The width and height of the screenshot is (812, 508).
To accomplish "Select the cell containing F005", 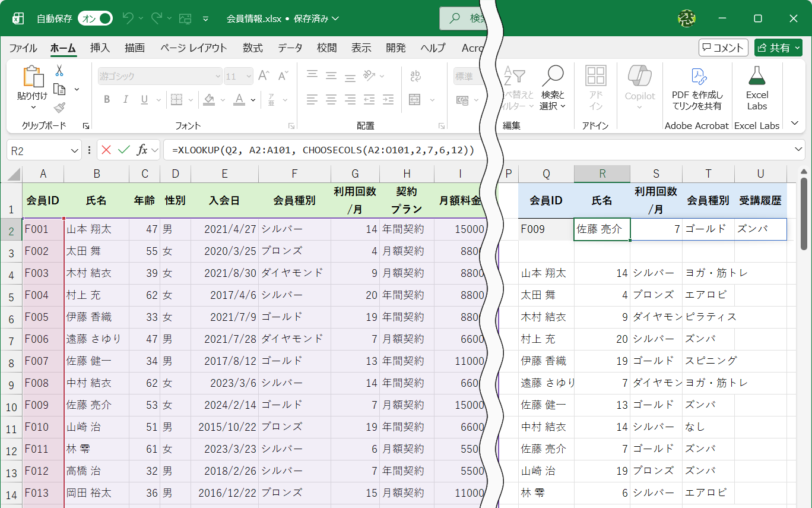I will pyautogui.click(x=42, y=317).
